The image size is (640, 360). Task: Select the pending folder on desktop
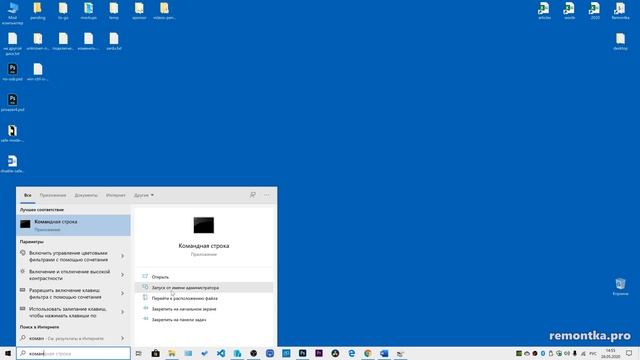point(38,11)
